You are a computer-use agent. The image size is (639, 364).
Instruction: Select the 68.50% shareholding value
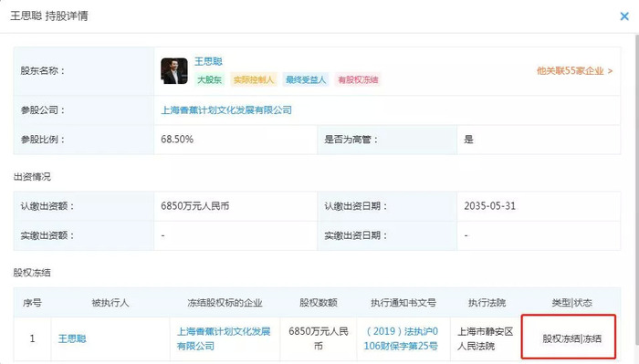coord(177,140)
